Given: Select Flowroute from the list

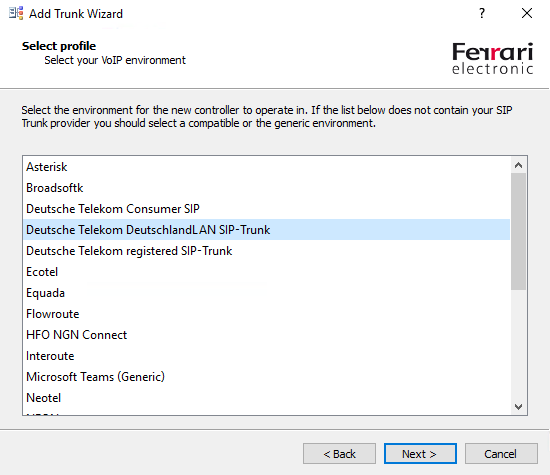Looking at the screenshot, I should [266, 314].
